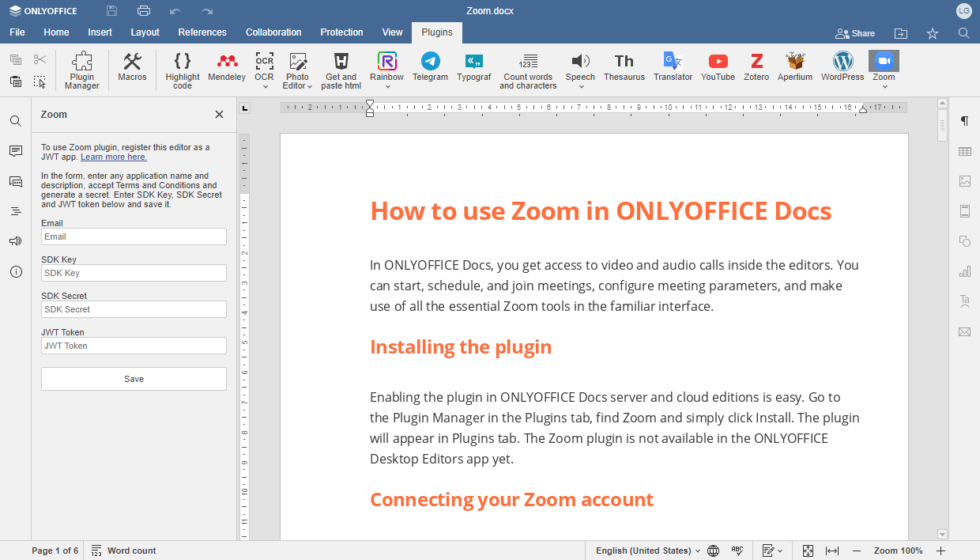Screen dimensions: 980x560
Task: Switch to the Insert tab
Action: 100,32
